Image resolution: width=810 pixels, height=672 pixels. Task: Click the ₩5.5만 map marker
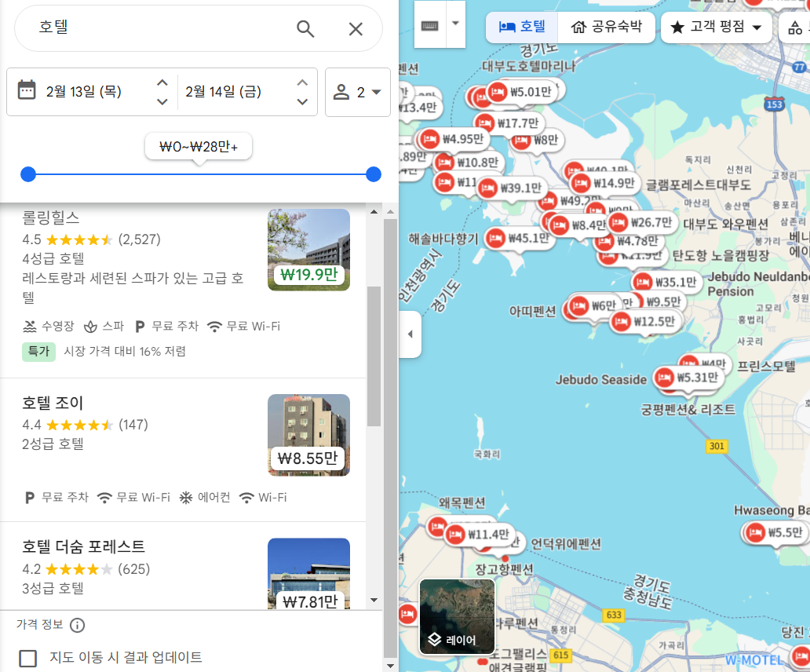pos(776,532)
